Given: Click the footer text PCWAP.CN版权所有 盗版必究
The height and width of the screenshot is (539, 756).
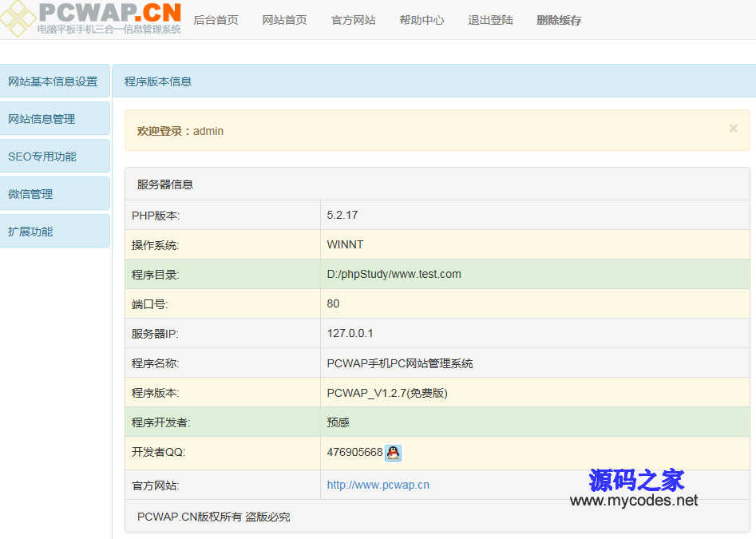Looking at the screenshot, I should click(x=214, y=517).
